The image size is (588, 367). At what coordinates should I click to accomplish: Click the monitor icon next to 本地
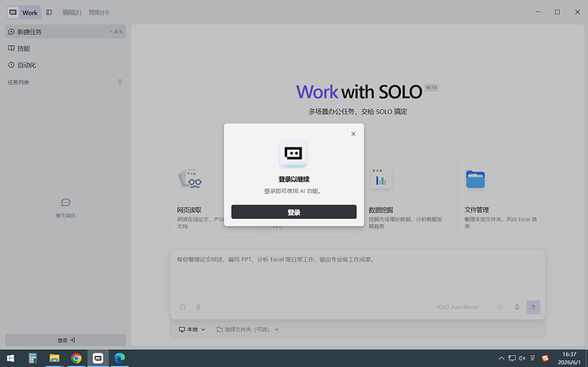[182, 330]
